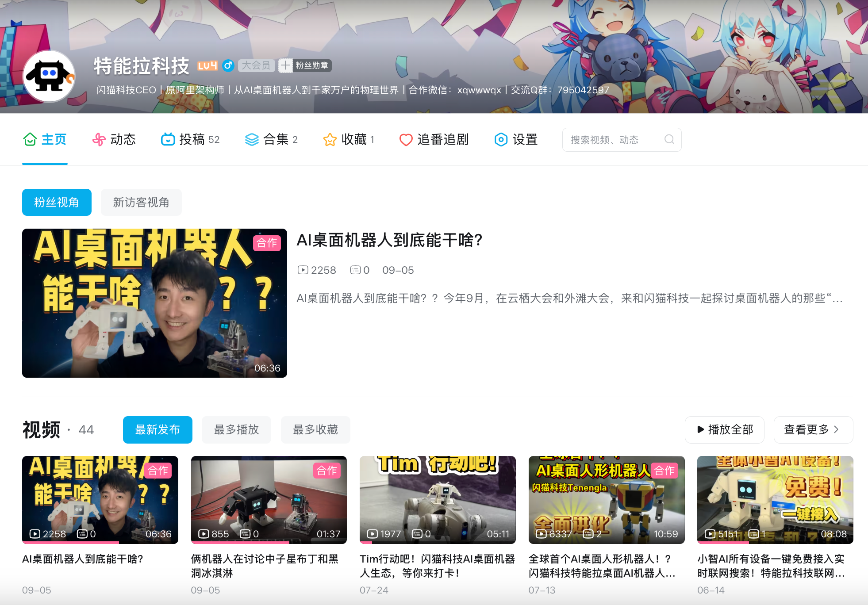Click the 合作 tag on 855-play video

point(327,471)
